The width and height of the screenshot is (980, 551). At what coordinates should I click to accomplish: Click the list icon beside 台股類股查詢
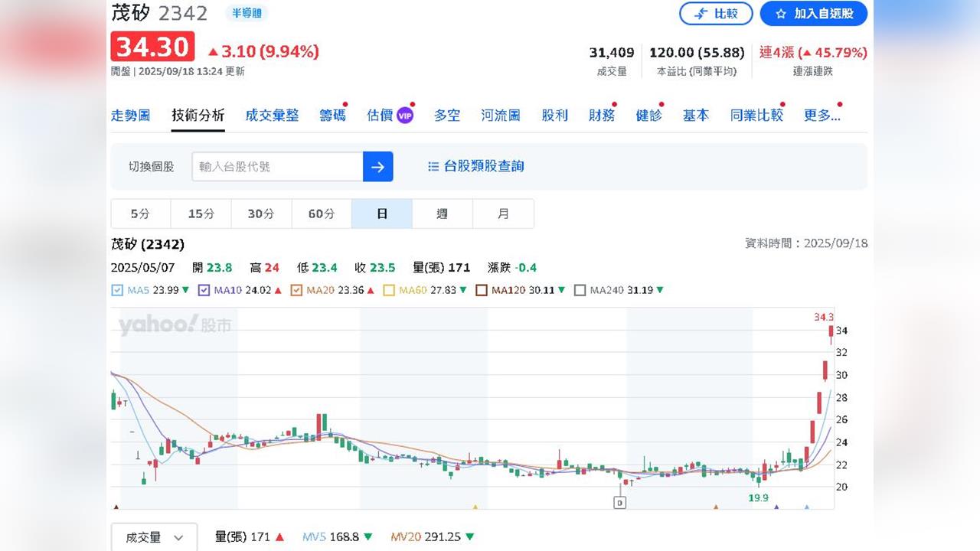coord(433,166)
